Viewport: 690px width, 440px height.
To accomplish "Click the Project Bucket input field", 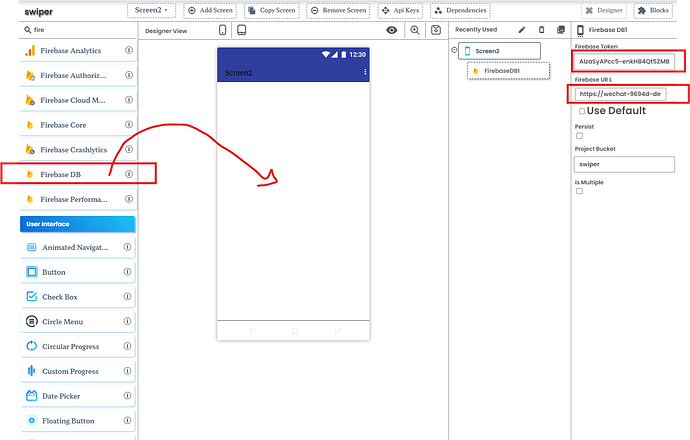I will pyautogui.click(x=624, y=164).
